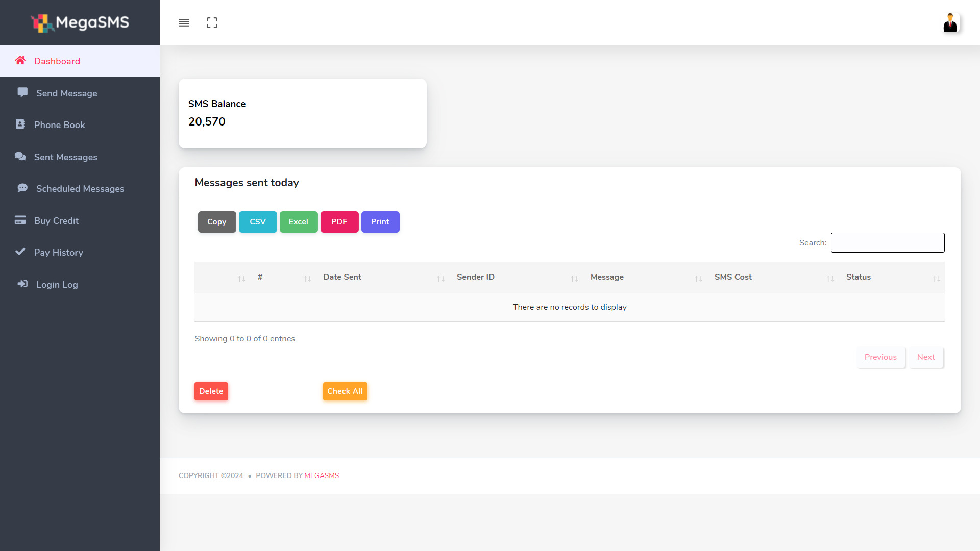Sort table by SMS Cost column
Image resolution: width=980 pixels, height=551 pixels.
click(733, 277)
